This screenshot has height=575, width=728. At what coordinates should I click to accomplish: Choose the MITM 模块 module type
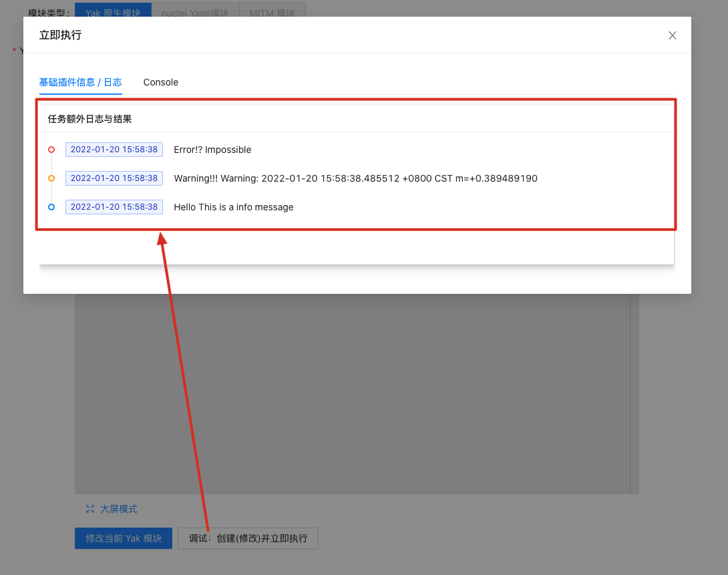272,12
